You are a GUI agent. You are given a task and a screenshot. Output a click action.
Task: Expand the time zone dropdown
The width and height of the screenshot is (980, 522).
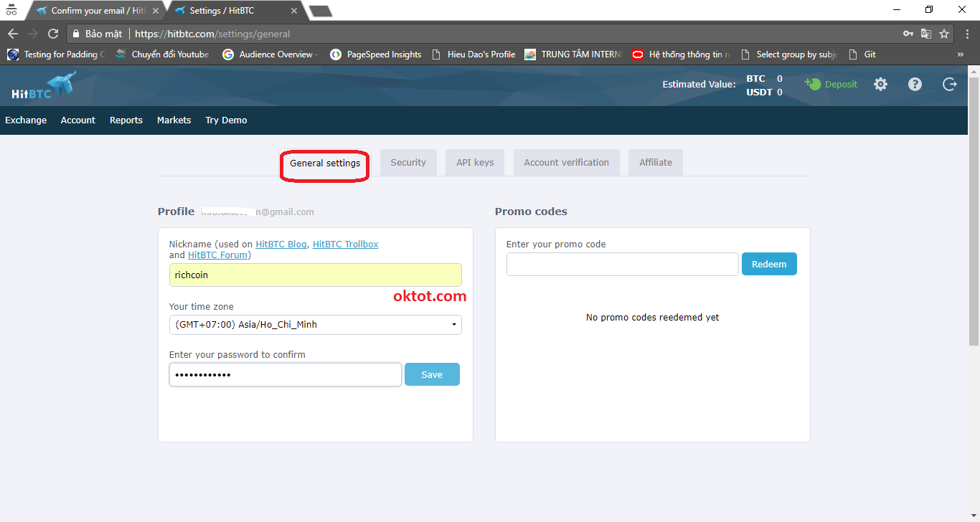pos(315,325)
